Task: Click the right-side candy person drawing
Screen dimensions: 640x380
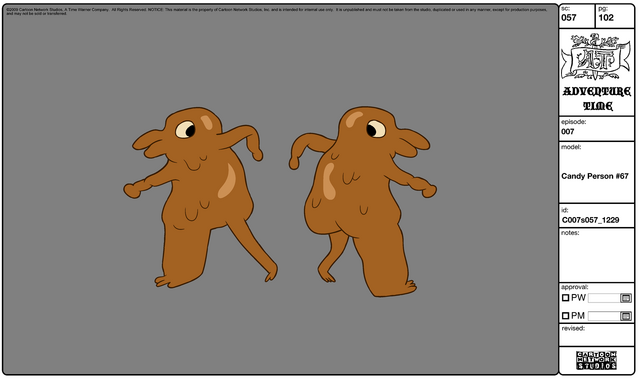Action: point(363,201)
